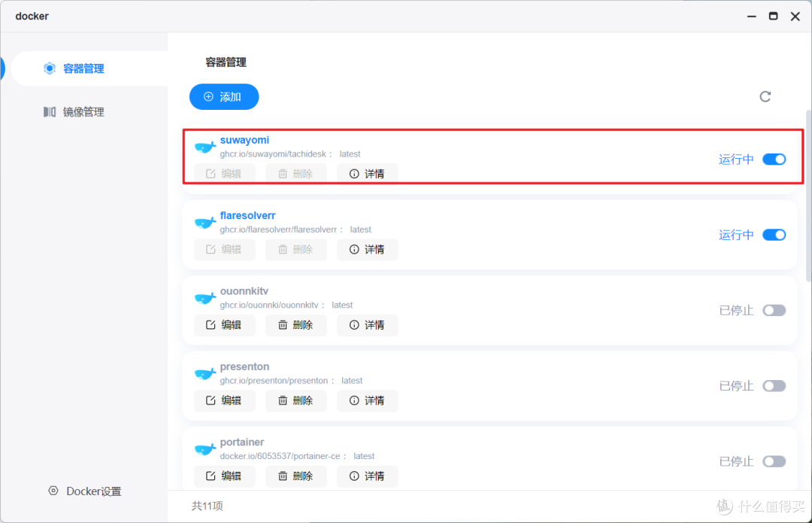
Task: Click 删除 for presenton
Action: tap(295, 400)
